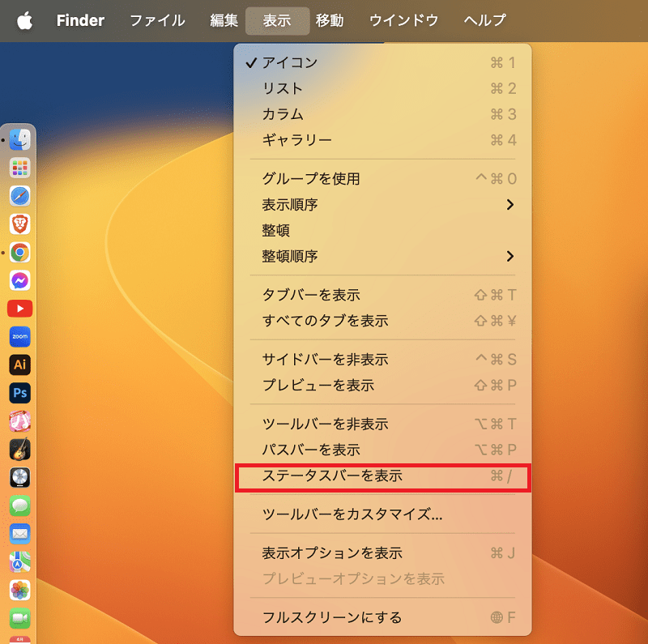The height and width of the screenshot is (644, 648).
Task: Open the ヘルプ menu
Action: 484,20
